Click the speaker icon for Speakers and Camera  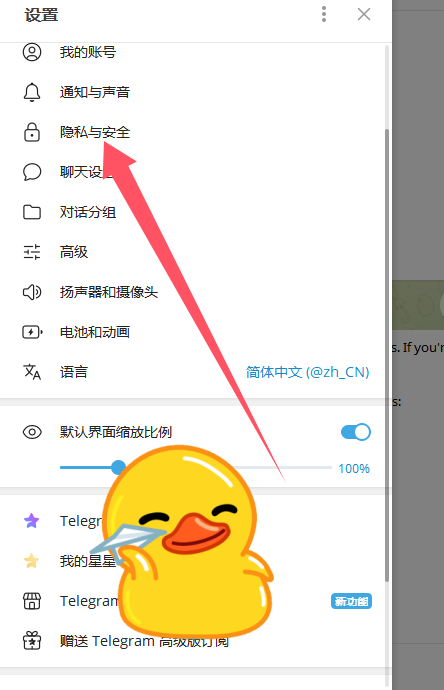tap(32, 292)
